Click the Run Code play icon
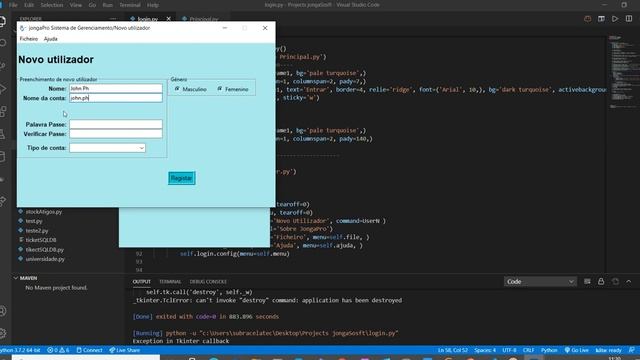The image size is (640, 360). 615,19
